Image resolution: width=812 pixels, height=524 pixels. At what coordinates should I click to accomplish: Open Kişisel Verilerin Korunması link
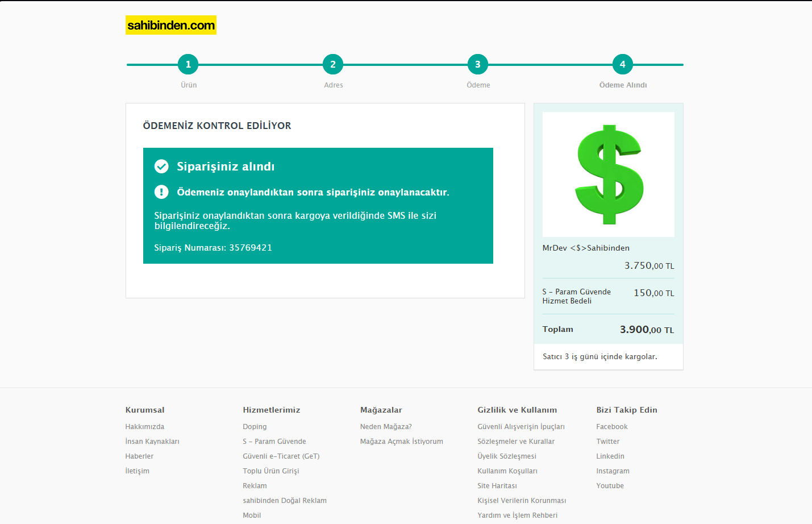pos(522,501)
